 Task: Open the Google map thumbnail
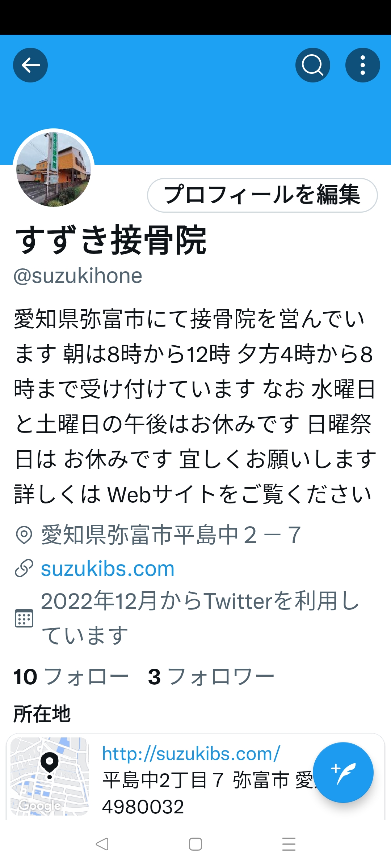(x=49, y=776)
